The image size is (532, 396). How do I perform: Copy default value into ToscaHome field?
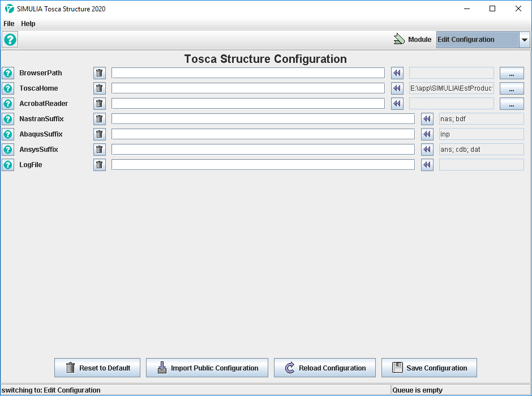point(397,88)
